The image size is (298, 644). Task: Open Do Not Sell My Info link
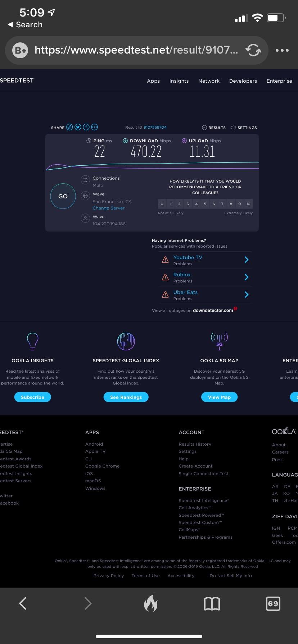231,576
